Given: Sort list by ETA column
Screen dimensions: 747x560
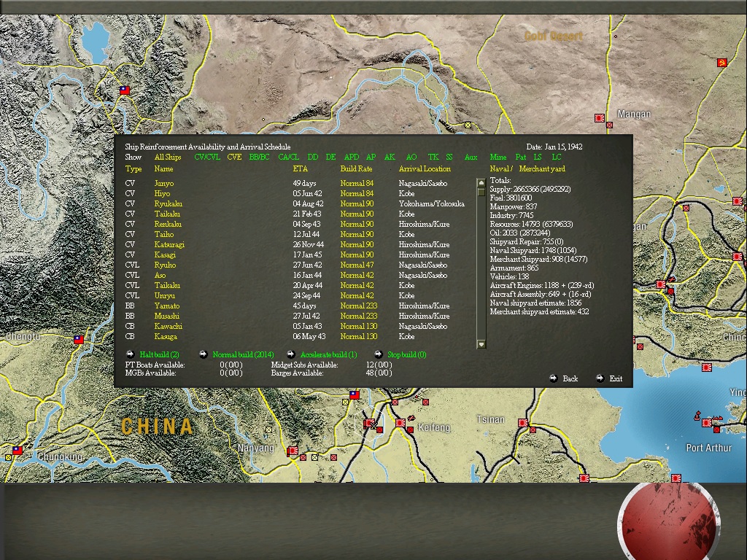Looking at the screenshot, I should [x=300, y=168].
